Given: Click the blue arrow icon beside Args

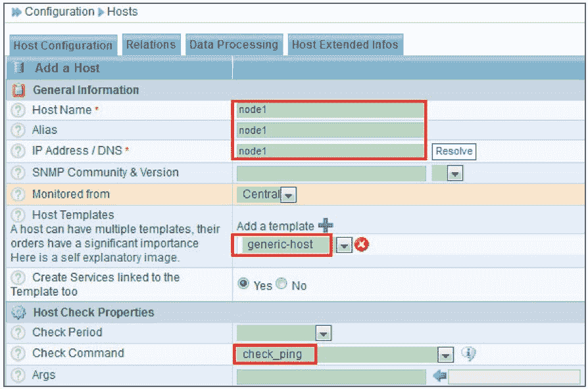Looking at the screenshot, I should coord(440,377).
